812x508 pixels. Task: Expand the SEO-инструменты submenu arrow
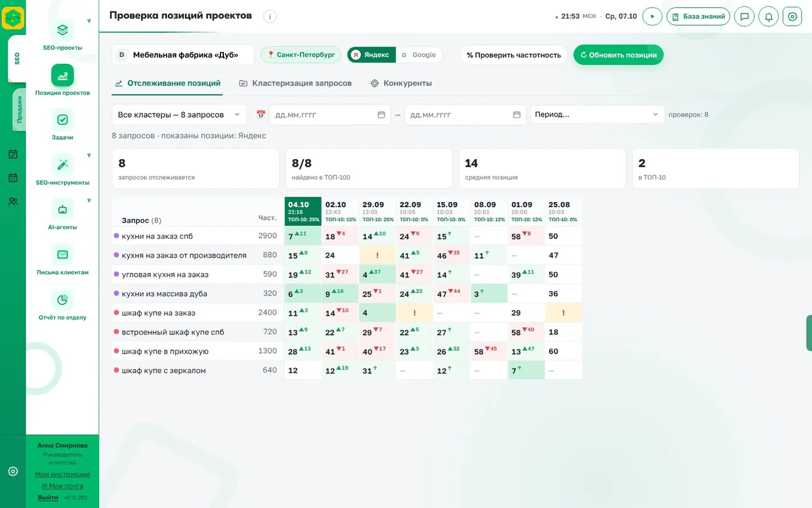point(89,156)
